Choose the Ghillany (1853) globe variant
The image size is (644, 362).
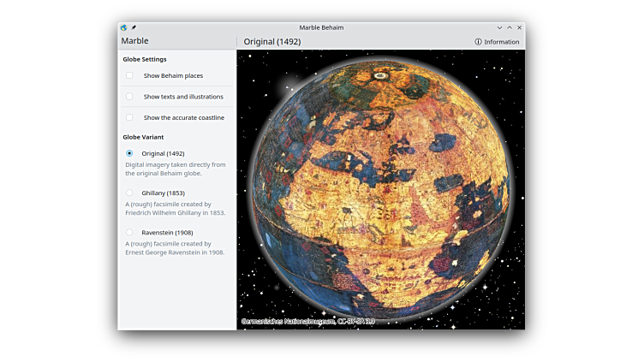click(x=129, y=193)
